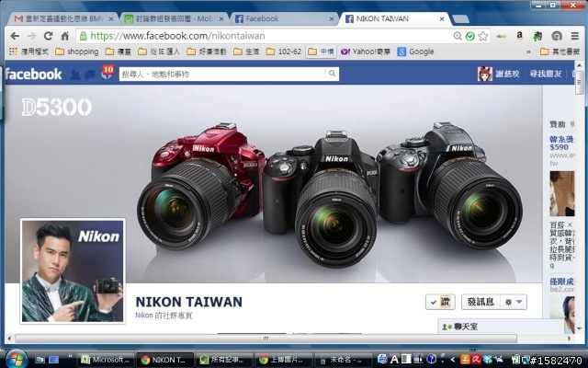Click the sponsored ad link with $590
Image resolution: width=588 pixels, height=368 pixels.
(561, 144)
